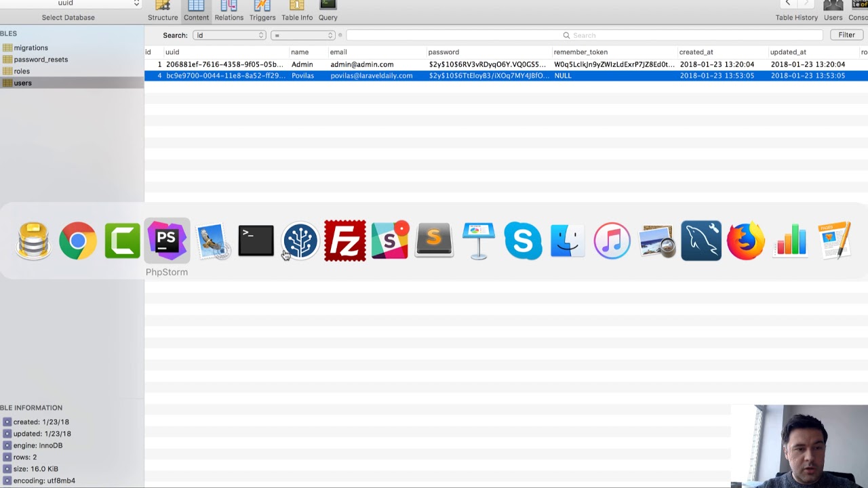Screen dimensions: 868x488
Task: Click the 'rows: 2' info row
Action: pos(25,457)
